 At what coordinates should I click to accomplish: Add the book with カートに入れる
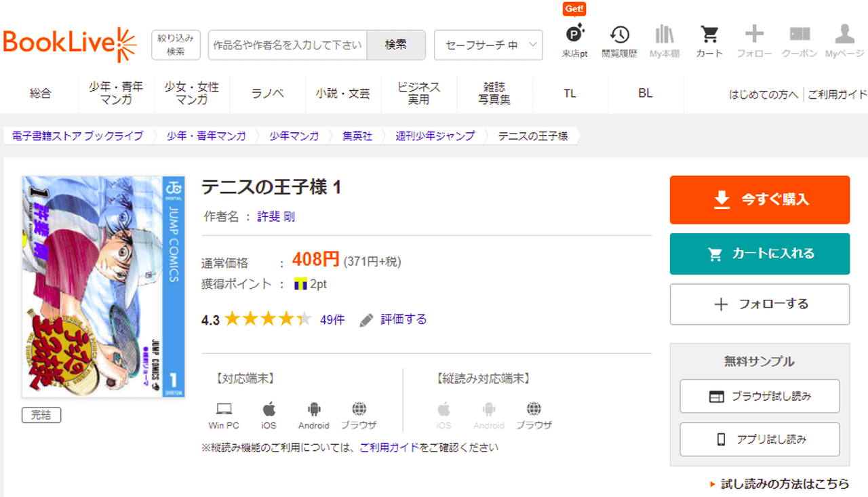click(759, 254)
